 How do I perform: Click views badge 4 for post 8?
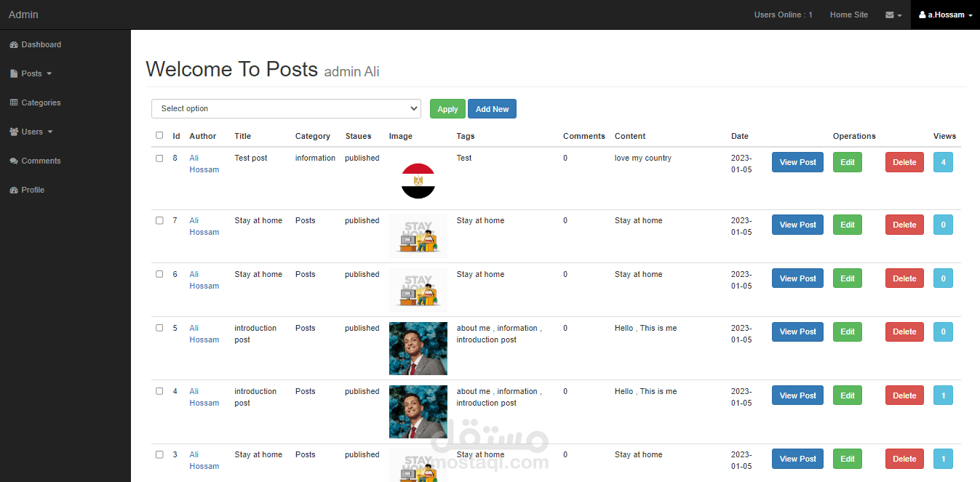(943, 162)
